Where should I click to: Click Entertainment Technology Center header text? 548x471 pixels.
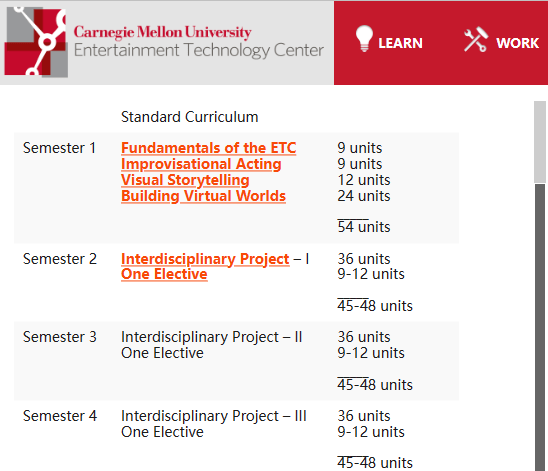[199, 50]
